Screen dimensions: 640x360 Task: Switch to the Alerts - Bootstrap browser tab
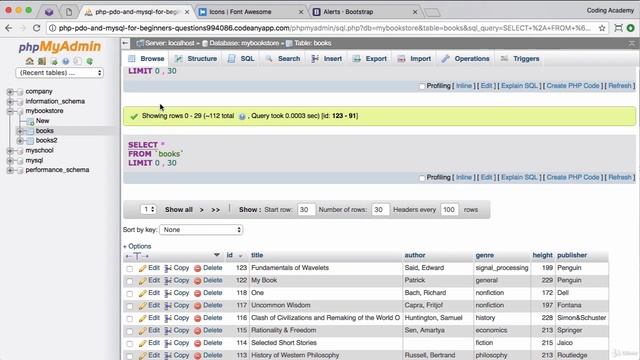pyautogui.click(x=364, y=12)
